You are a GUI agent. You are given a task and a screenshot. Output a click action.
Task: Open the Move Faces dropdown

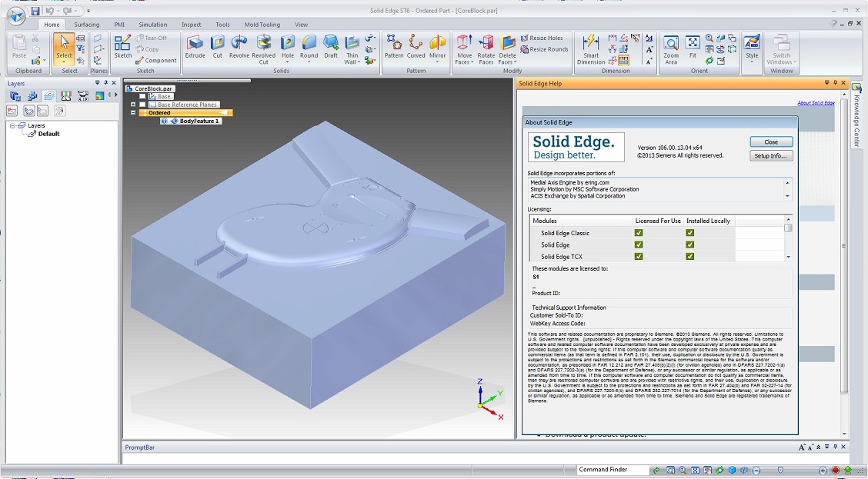point(472,62)
